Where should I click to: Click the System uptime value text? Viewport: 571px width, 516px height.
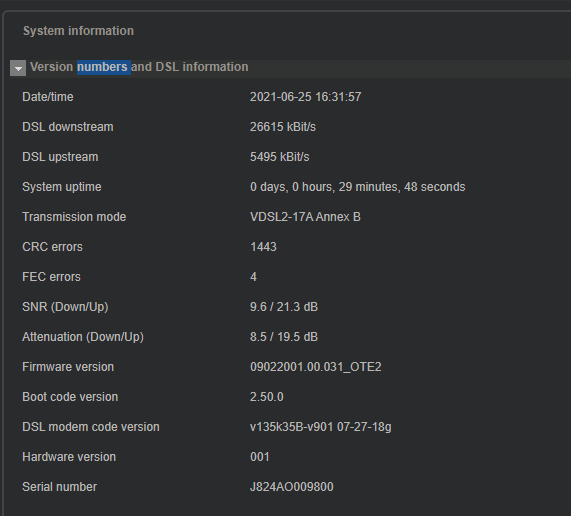click(357, 187)
